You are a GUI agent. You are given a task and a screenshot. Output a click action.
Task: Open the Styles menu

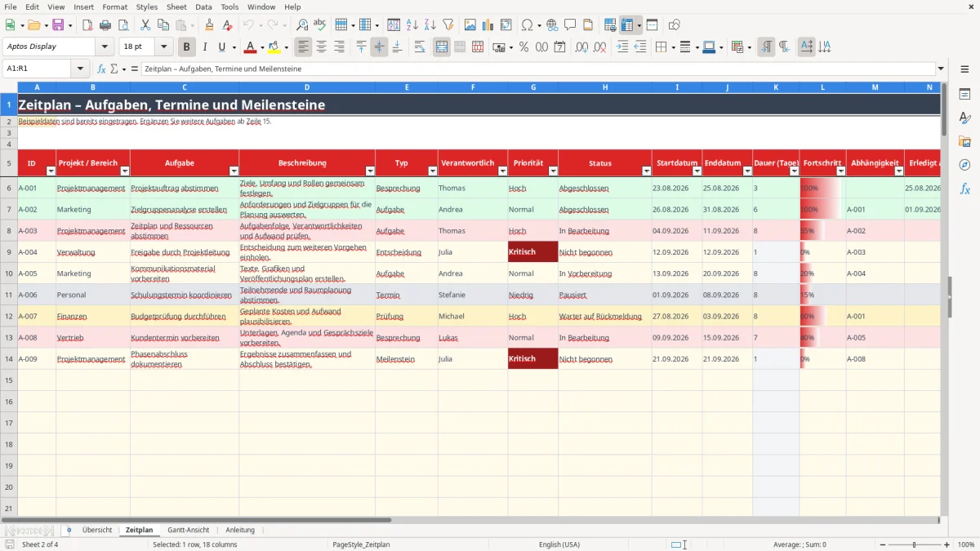pos(147,7)
